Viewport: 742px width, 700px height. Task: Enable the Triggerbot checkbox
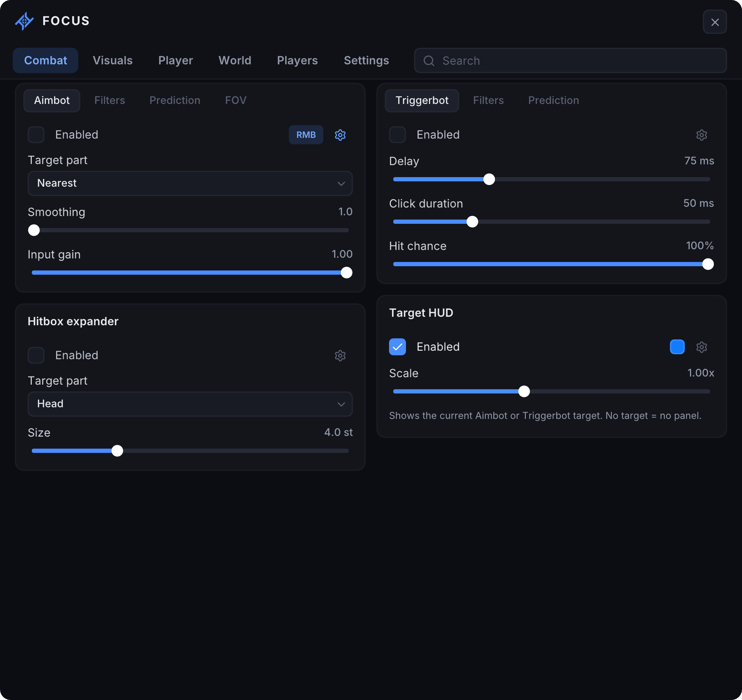tap(397, 134)
